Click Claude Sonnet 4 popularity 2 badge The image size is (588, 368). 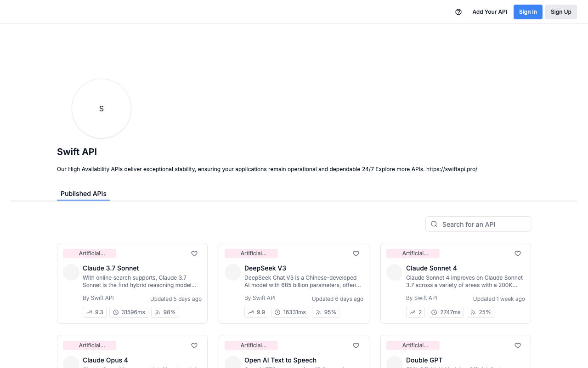415,312
